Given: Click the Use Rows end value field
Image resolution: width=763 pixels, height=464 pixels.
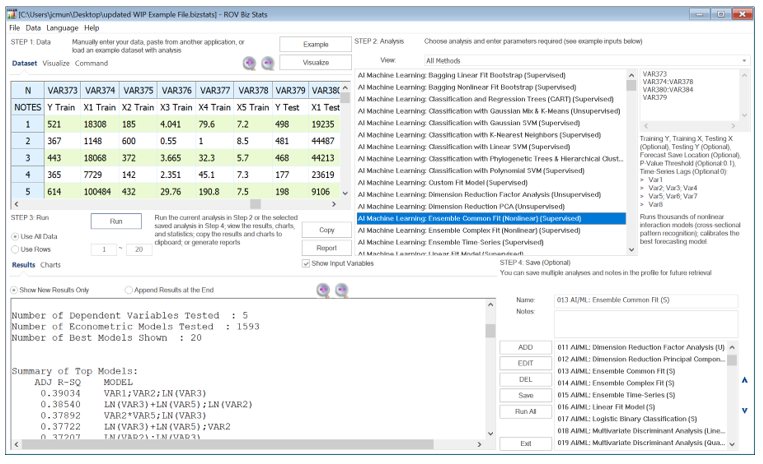Looking at the screenshot, I should tap(139, 250).
